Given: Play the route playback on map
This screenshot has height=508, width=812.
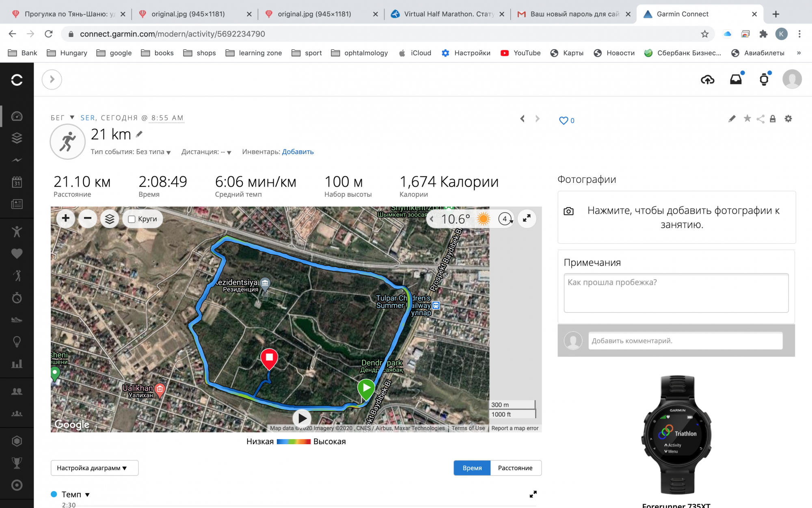Looking at the screenshot, I should [x=302, y=418].
